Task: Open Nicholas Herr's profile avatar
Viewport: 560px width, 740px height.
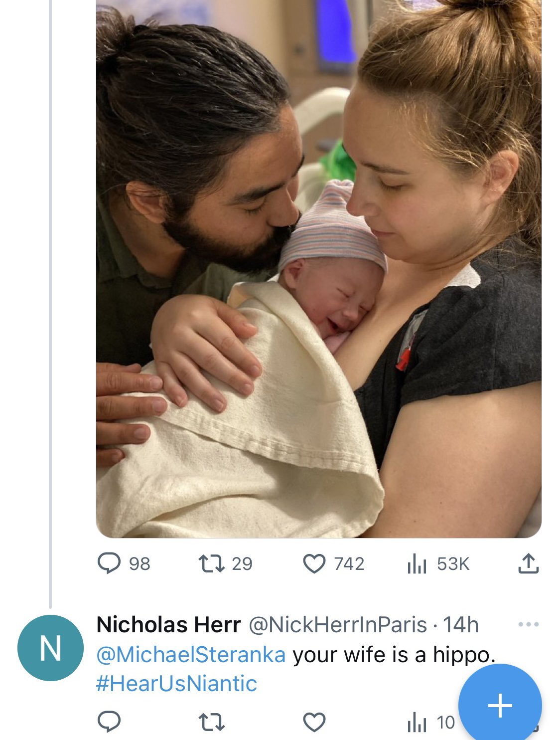Action: point(50,648)
